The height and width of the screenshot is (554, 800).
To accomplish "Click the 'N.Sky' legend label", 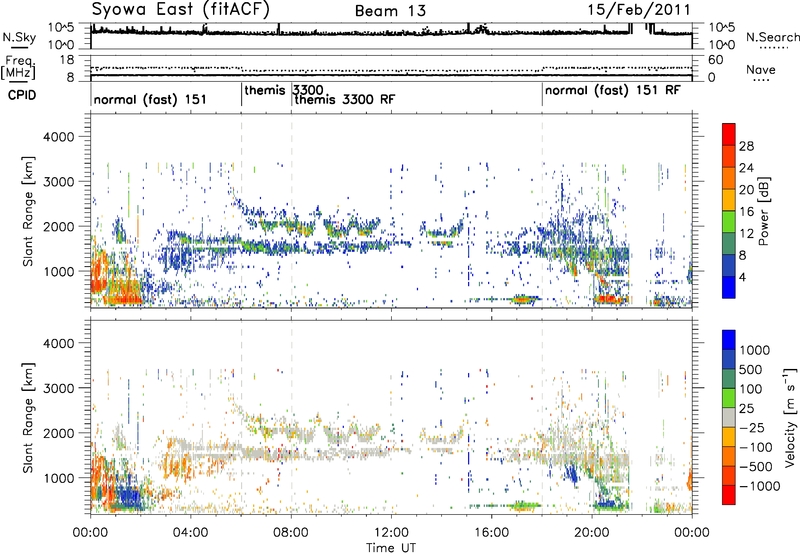I will coord(19,37).
